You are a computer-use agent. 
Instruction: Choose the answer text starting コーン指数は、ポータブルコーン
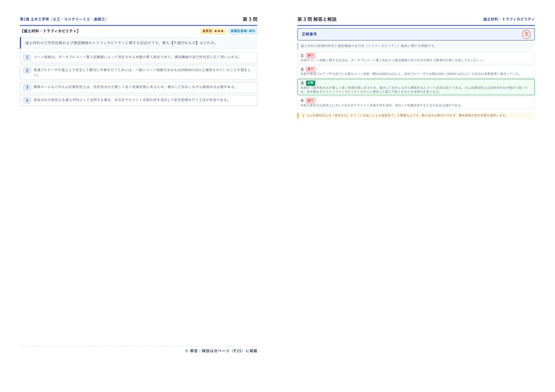click(137, 57)
